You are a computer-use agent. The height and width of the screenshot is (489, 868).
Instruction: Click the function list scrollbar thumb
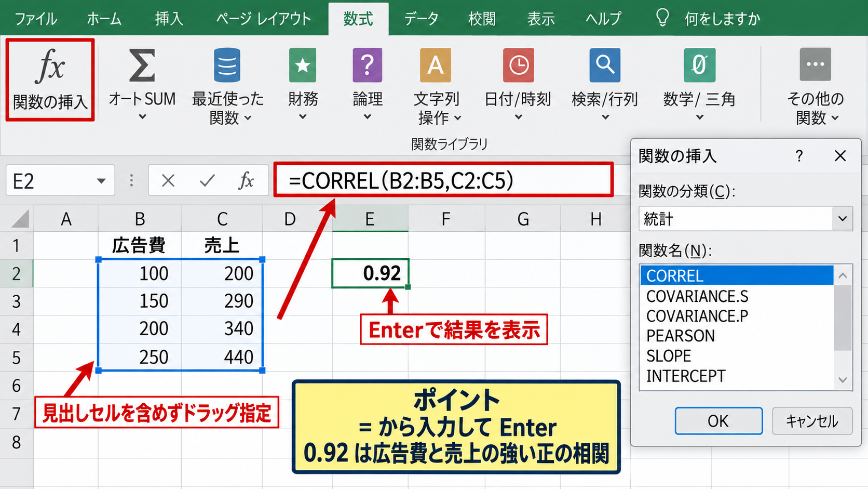click(x=843, y=318)
